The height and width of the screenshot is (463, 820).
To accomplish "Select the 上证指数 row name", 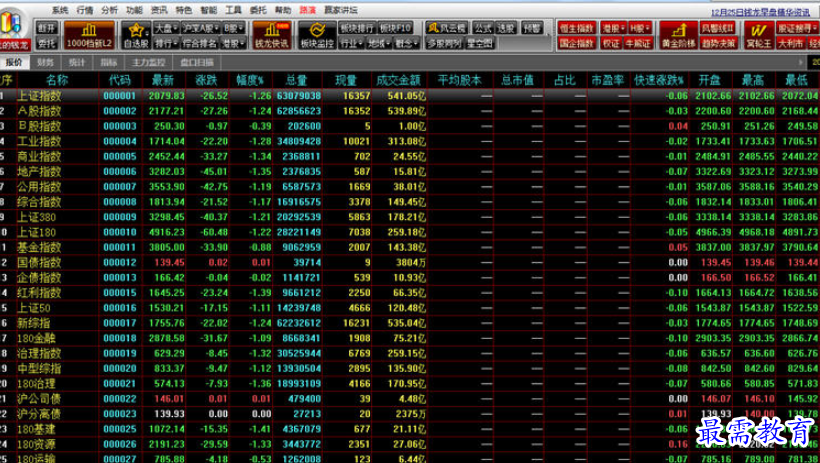I will click(x=39, y=96).
